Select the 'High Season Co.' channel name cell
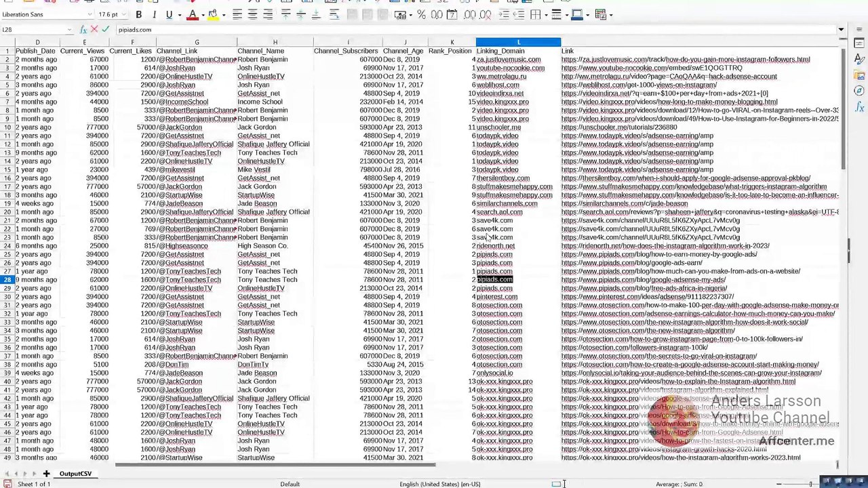868x488 pixels. coord(275,246)
